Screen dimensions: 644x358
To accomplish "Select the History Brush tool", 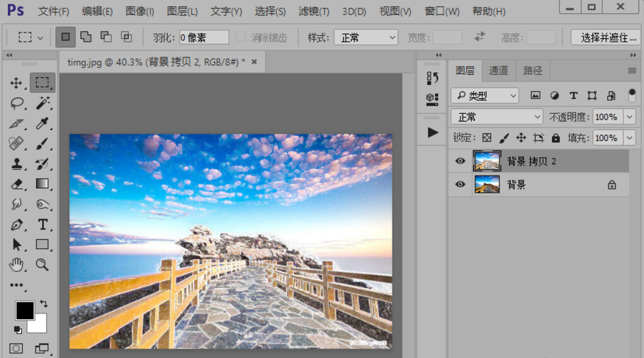I will pyautogui.click(x=42, y=163).
